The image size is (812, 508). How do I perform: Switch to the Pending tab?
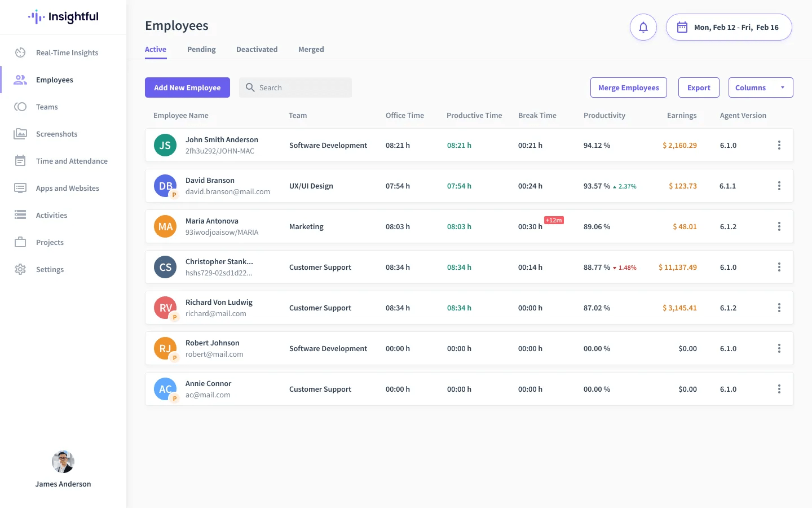pos(201,49)
